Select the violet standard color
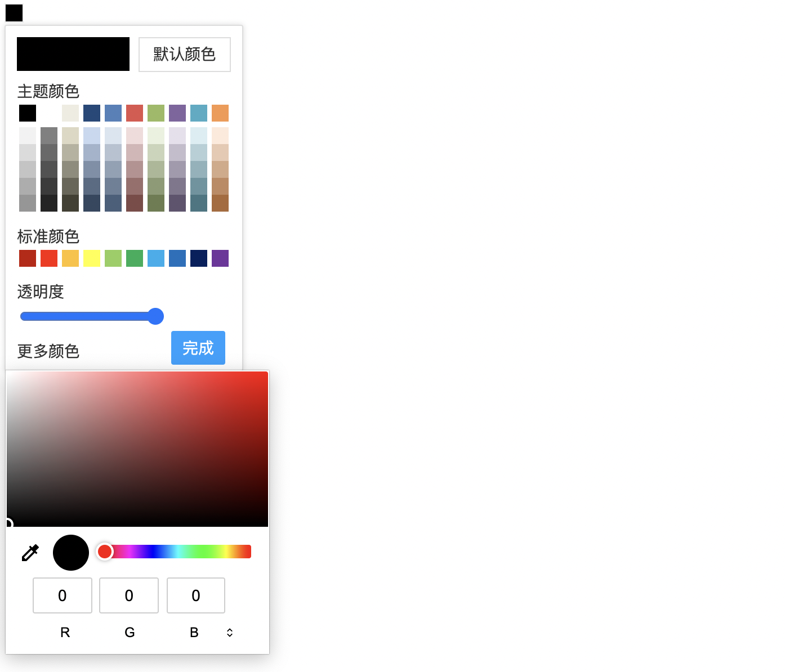Screen dimensions: 785x672 pos(220,258)
